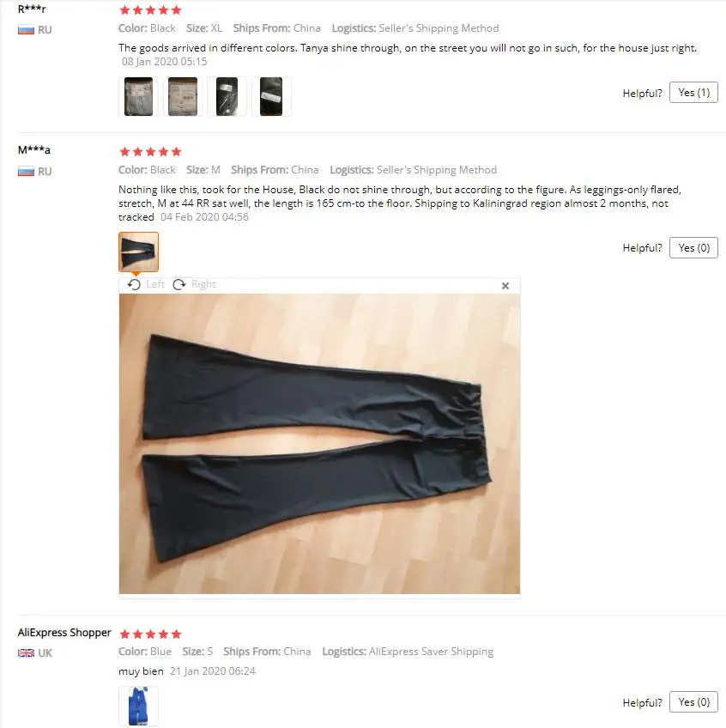Click the AliExpress Shopper reviewer name

point(64,633)
